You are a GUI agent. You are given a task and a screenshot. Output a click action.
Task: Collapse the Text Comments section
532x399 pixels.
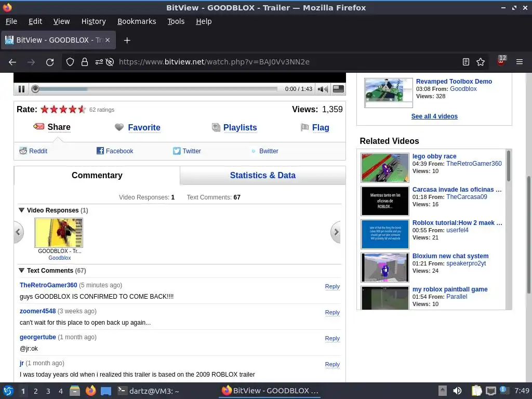coord(21,270)
